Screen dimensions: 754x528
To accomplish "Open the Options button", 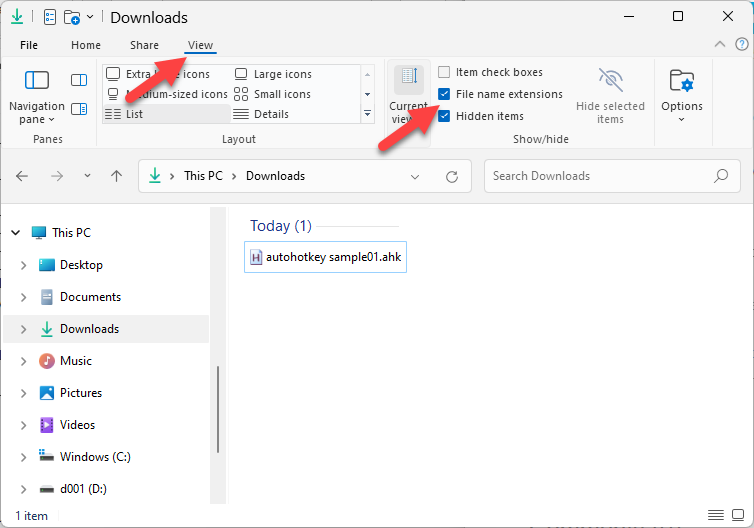I will pyautogui.click(x=681, y=96).
